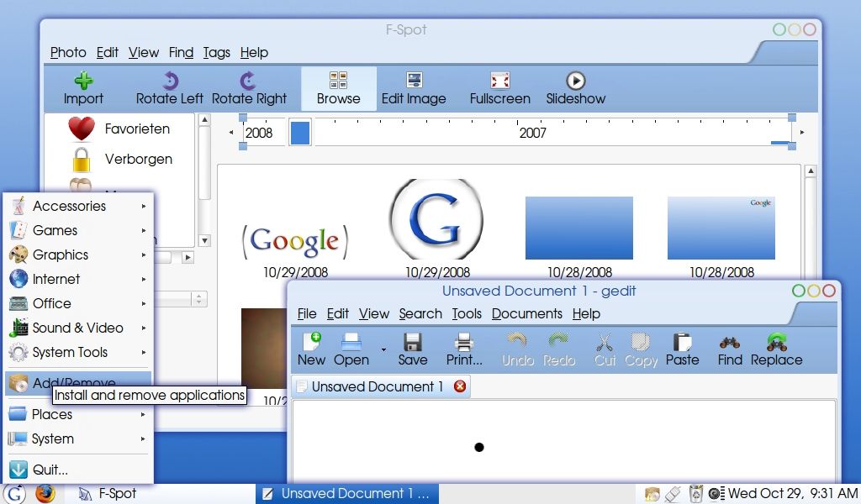Rotate the photo right in F-Spot
The height and width of the screenshot is (504, 861).
pyautogui.click(x=249, y=89)
